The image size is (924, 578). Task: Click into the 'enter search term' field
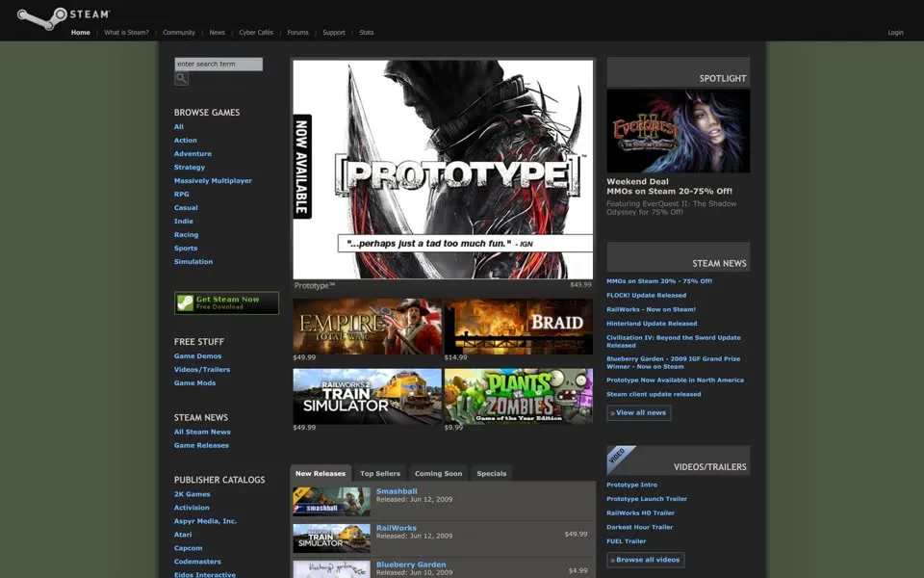(x=218, y=64)
